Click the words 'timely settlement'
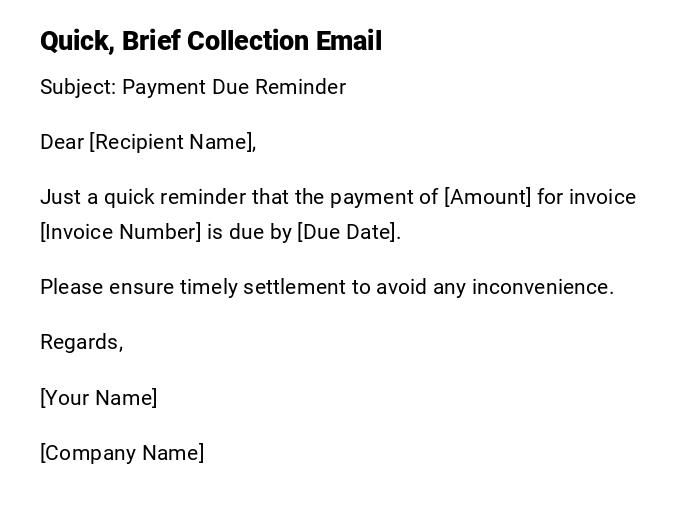Screen dimensions: 700x515 (x=261, y=287)
